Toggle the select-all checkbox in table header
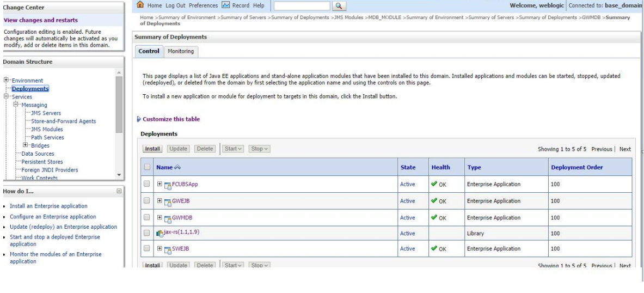Image resolution: width=644 pixels, height=293 pixels. click(148, 167)
